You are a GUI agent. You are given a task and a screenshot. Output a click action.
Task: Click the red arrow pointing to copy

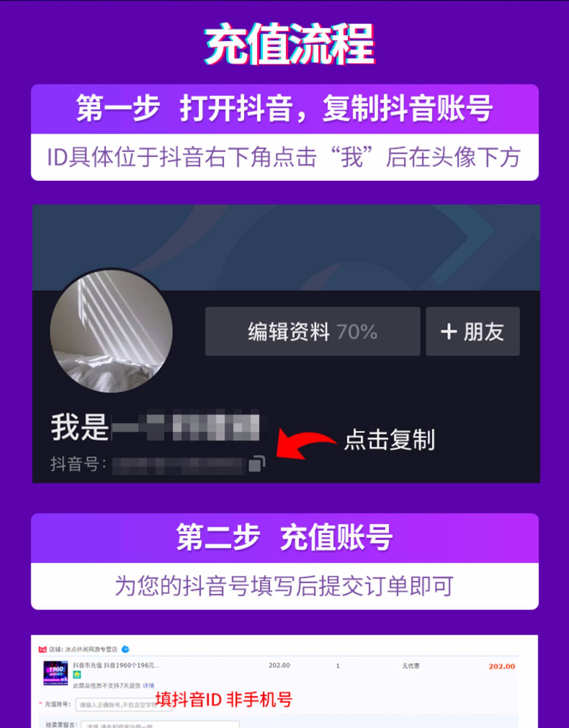click(x=306, y=443)
